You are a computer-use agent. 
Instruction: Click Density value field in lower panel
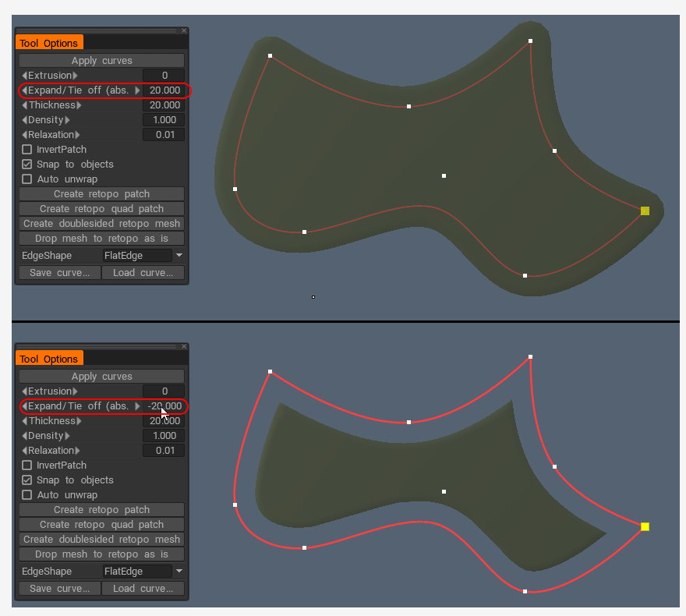click(164, 436)
